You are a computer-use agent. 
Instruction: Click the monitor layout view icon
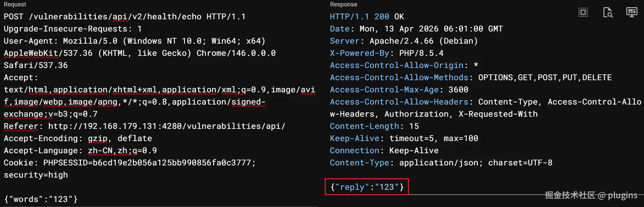pyautogui.click(x=631, y=13)
